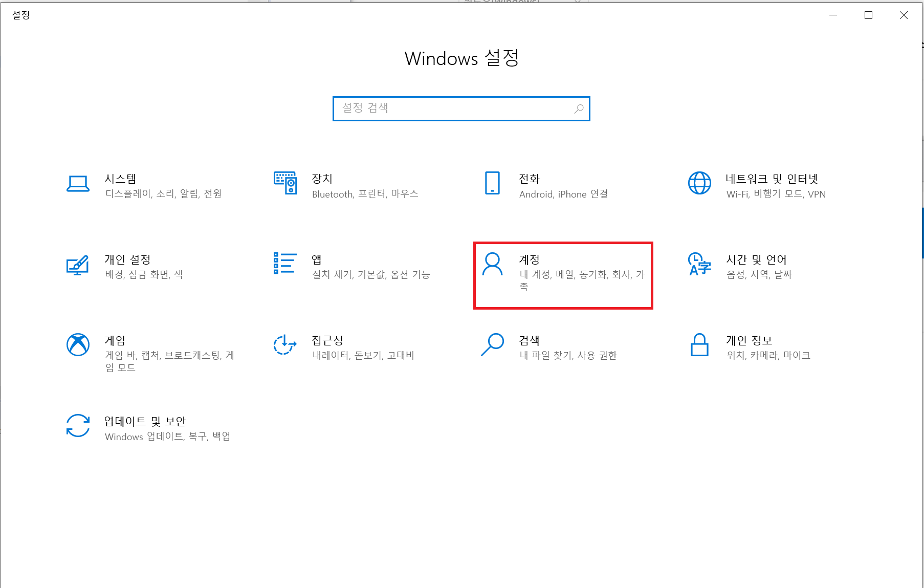
Task: Open the 네트워크 및 인터넷 title link
Action: click(x=772, y=179)
